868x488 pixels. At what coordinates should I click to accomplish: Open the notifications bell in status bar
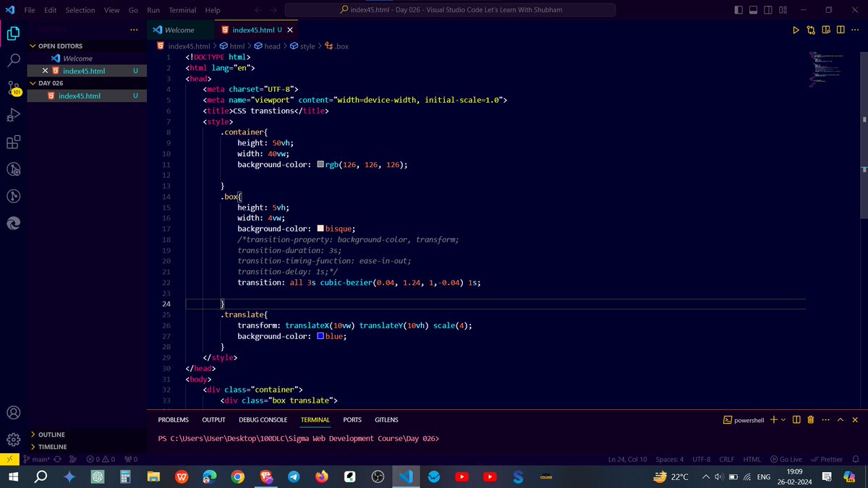click(x=856, y=459)
